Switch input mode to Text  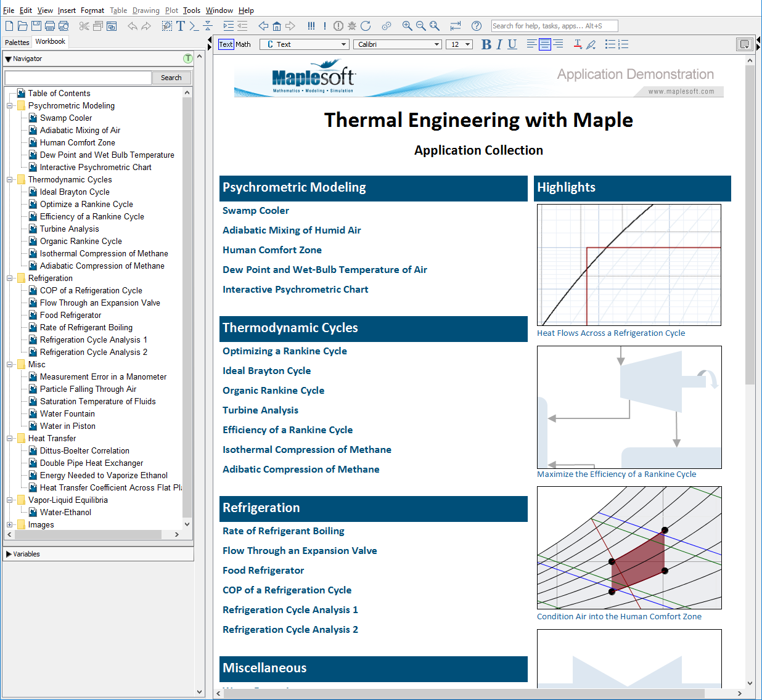[x=226, y=44]
